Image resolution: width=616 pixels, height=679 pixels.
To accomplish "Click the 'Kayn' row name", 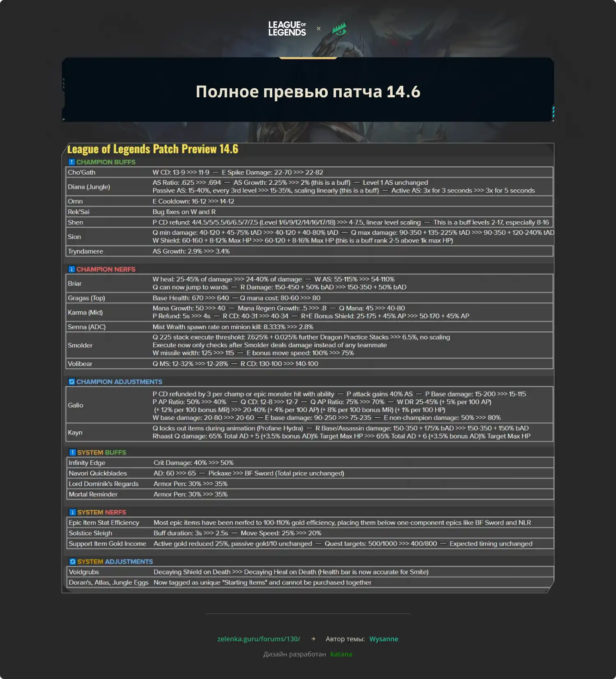I will click(x=75, y=432).
